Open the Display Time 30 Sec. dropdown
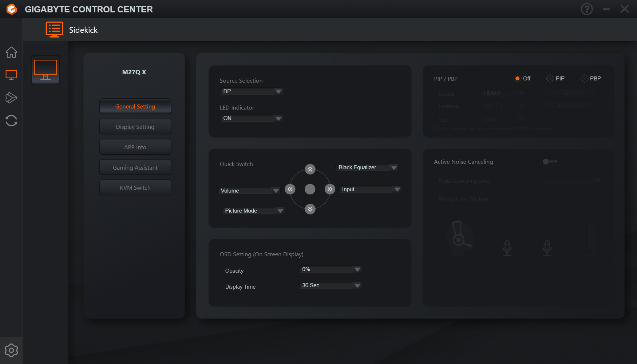The height and width of the screenshot is (364, 637). (331, 285)
